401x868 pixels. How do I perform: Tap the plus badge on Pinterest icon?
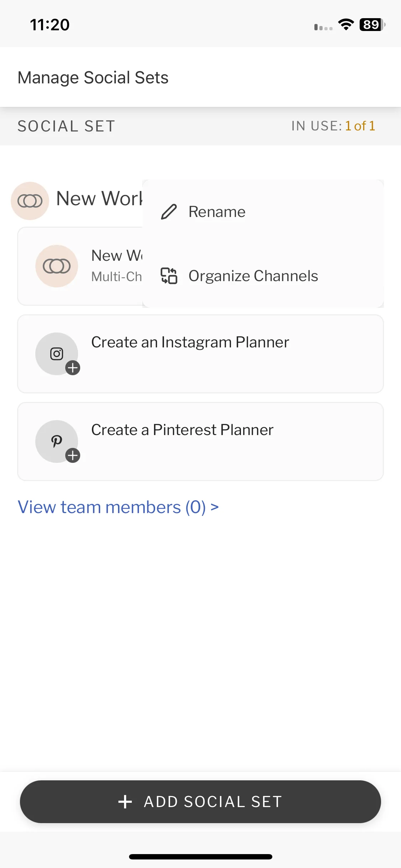click(x=73, y=455)
